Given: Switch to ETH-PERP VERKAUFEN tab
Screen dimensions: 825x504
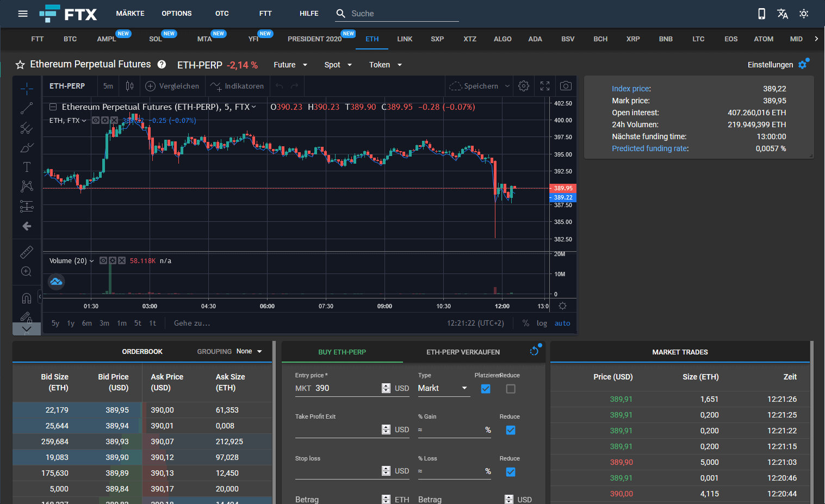Looking at the screenshot, I should click(463, 352).
